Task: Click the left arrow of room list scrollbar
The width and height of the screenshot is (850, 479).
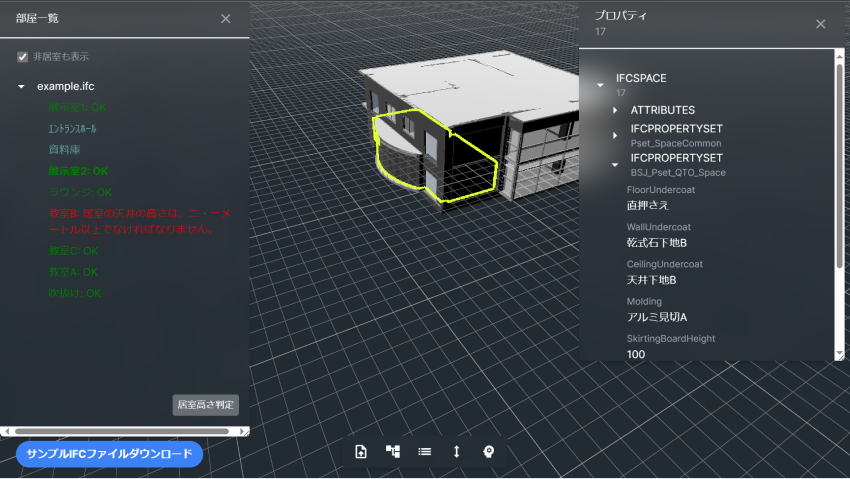Action: tap(7, 431)
